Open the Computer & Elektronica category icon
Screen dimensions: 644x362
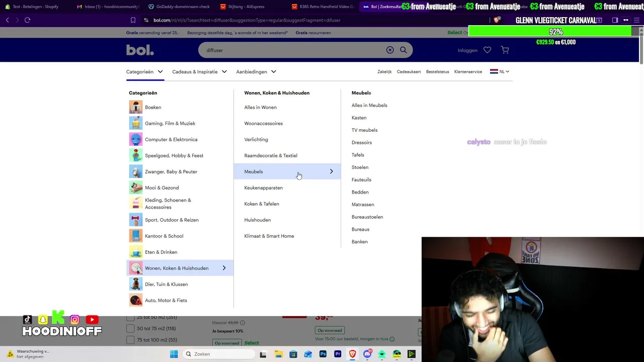coord(136,139)
